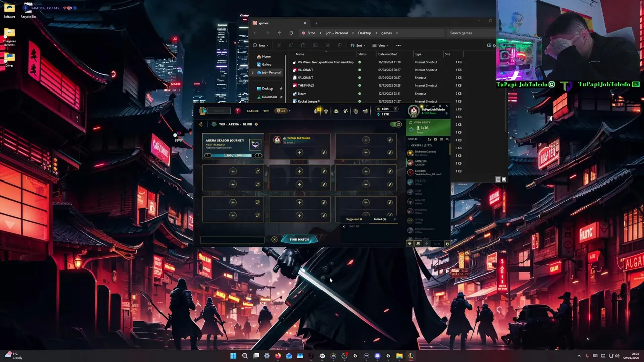This screenshot has height=362, width=644.
Task: Click the roster sort icon in Social panel
Action: (x=441, y=139)
